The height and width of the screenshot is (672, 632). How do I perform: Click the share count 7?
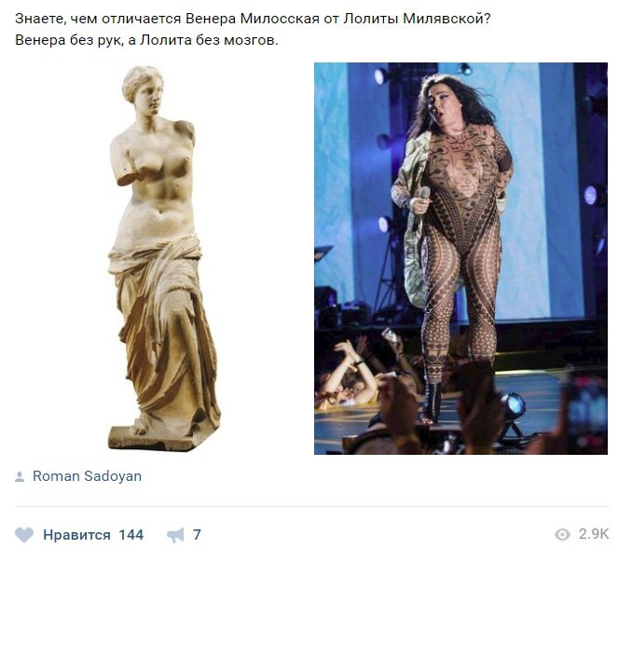(197, 535)
